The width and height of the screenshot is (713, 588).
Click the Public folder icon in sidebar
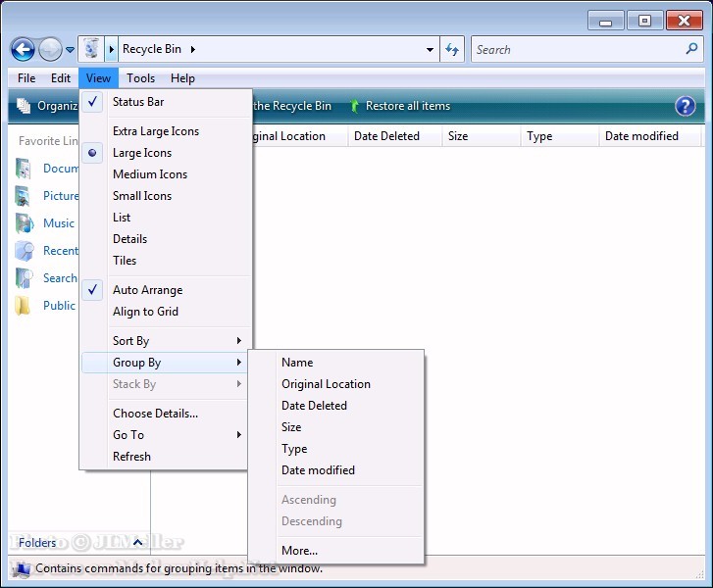[23, 306]
